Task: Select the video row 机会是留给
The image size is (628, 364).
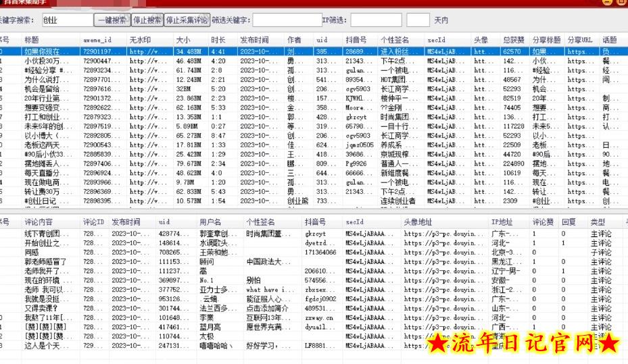Action: click(x=312, y=88)
